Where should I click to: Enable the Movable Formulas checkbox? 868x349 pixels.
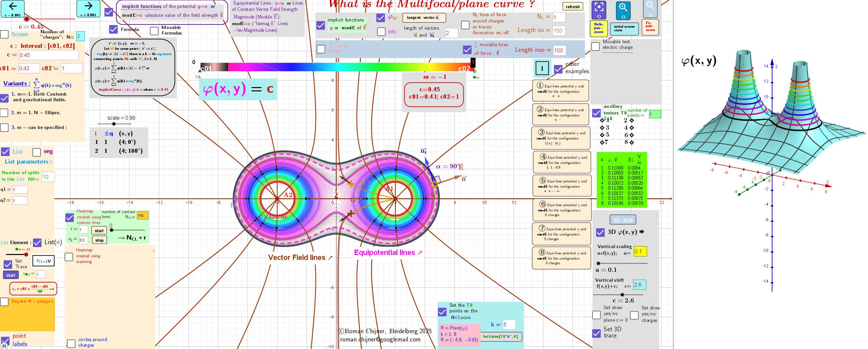click(x=154, y=31)
